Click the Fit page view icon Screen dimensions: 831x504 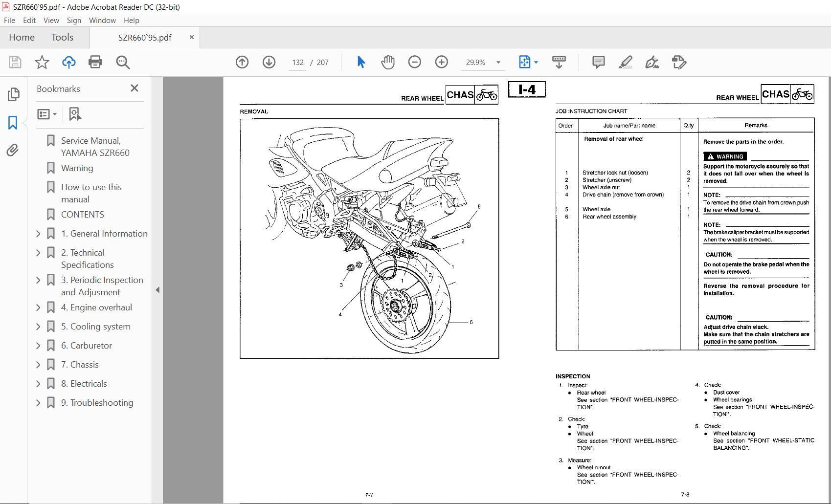[524, 62]
